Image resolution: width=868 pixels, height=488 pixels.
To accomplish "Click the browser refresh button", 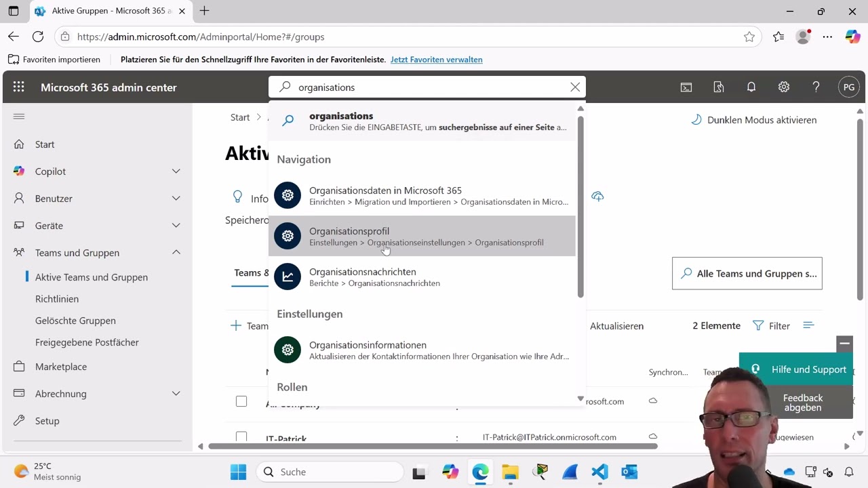I will pyautogui.click(x=38, y=37).
